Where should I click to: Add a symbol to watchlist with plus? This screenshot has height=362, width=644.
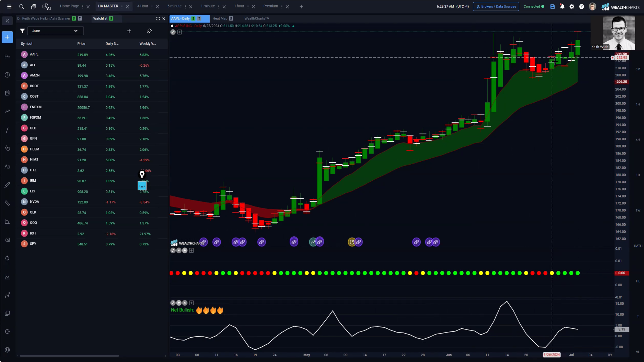[129, 31]
